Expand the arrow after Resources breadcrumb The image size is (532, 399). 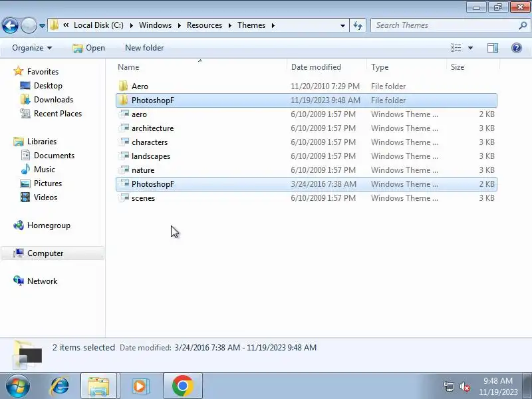pos(229,25)
